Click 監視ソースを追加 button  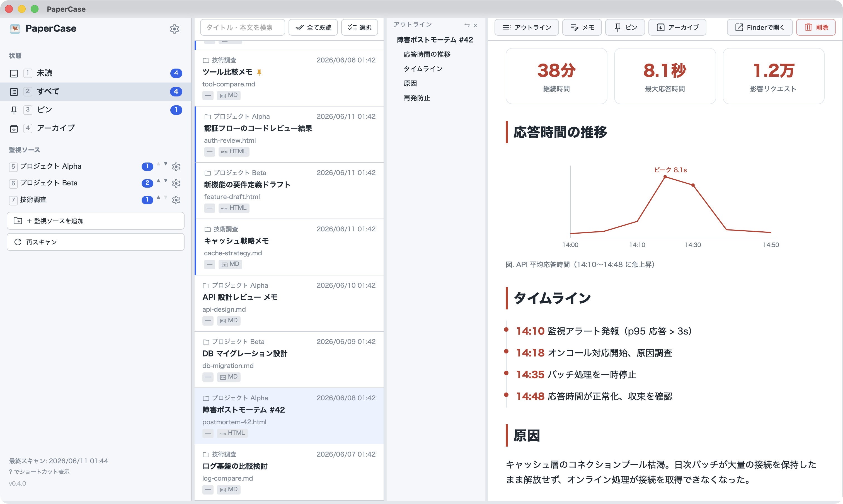point(95,221)
